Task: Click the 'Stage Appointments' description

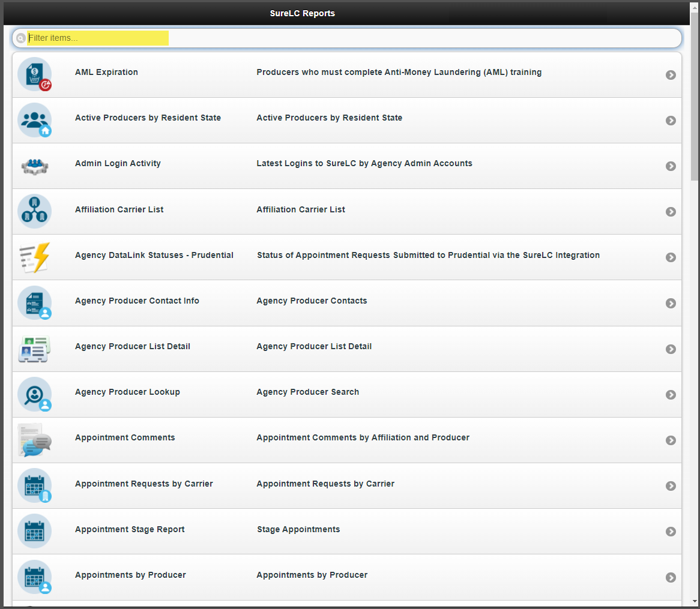Action: coord(298,529)
